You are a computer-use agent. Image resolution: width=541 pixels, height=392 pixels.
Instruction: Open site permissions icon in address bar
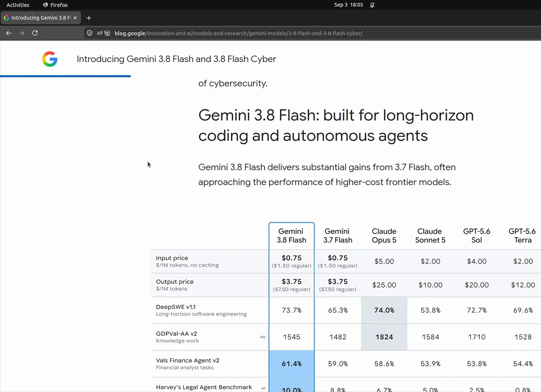click(100, 33)
